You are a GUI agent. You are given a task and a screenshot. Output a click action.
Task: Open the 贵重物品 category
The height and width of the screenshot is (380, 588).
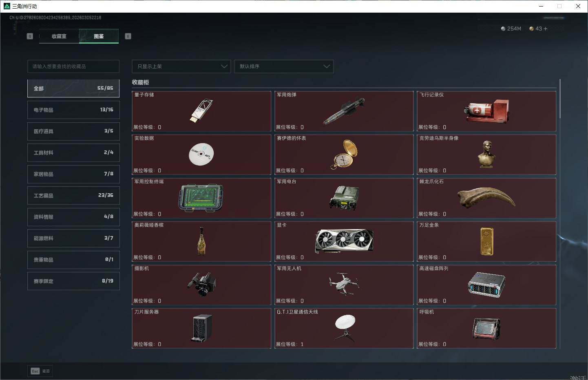tap(73, 260)
